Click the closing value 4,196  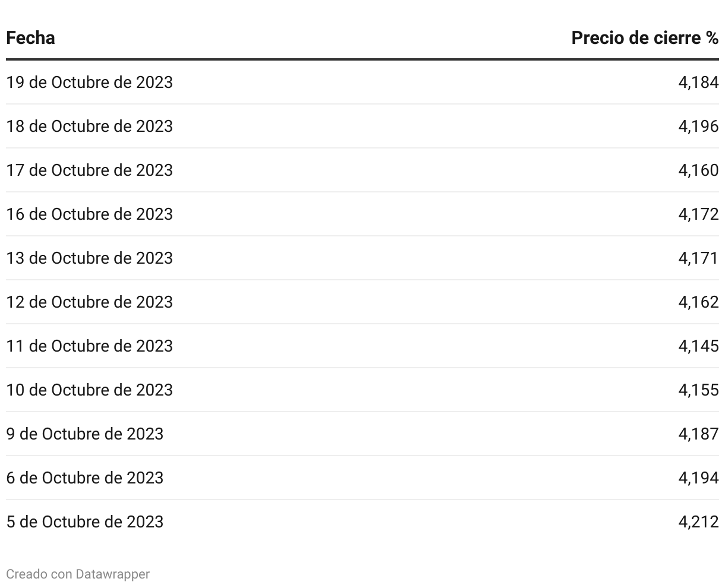[x=698, y=126]
